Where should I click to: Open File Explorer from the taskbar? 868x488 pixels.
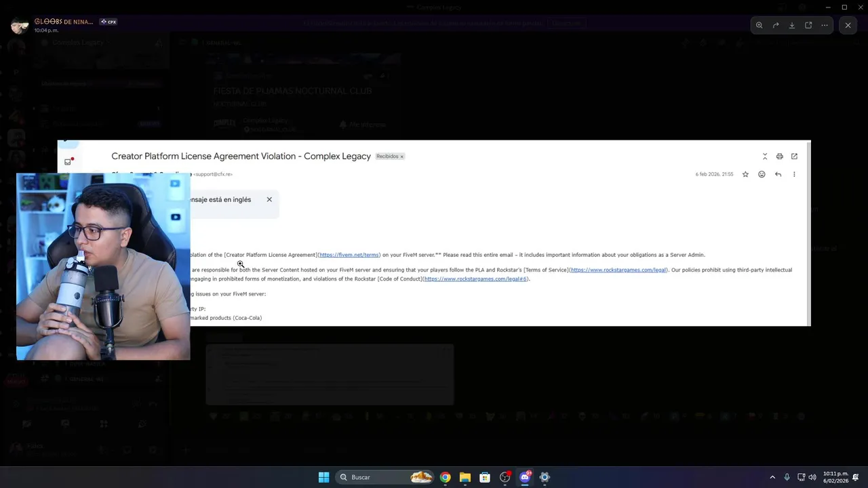pos(465,477)
